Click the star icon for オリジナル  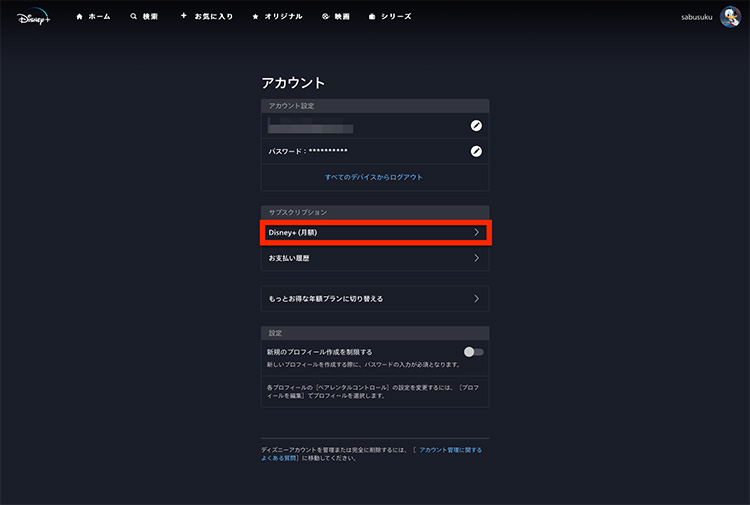coord(256,17)
